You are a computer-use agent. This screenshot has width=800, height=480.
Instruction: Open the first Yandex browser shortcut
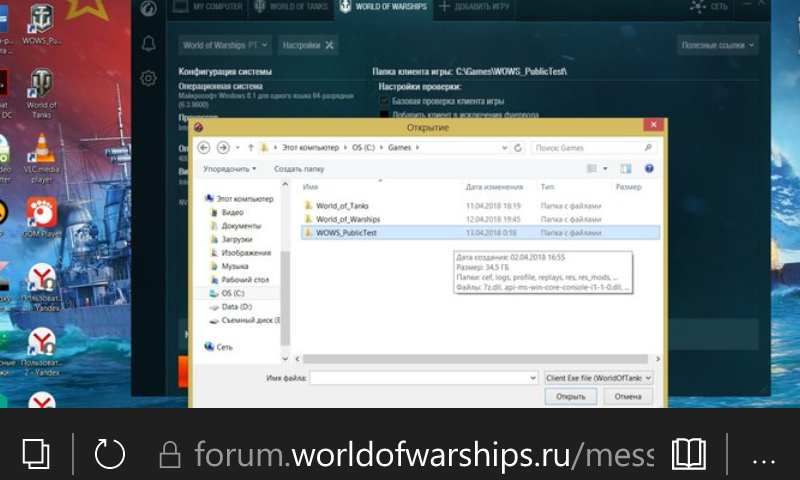(x=42, y=288)
